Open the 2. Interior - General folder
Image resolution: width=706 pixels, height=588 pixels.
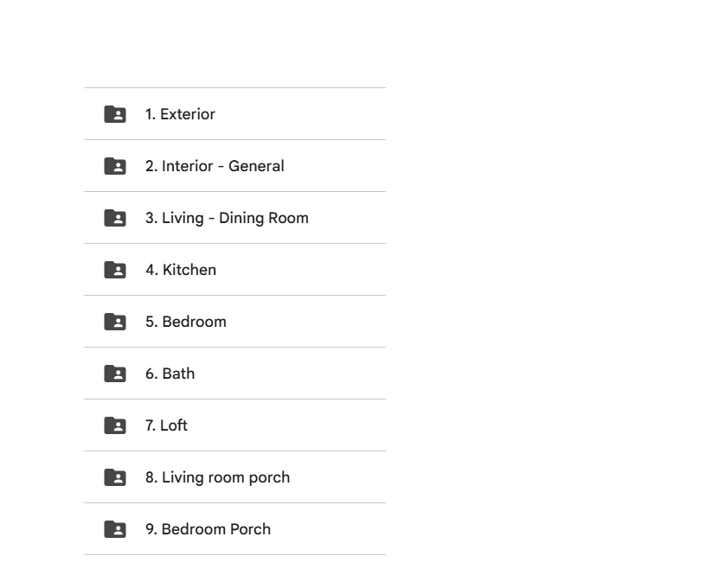213,165
